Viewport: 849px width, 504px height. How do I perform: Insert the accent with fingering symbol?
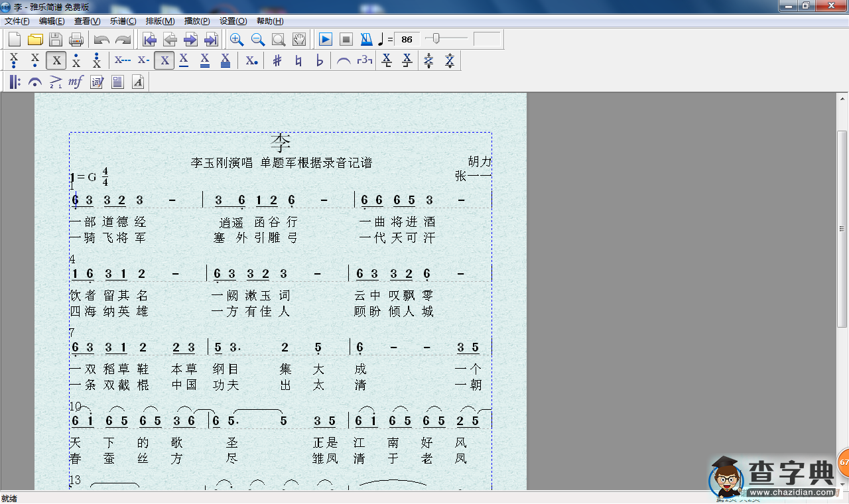click(56, 82)
